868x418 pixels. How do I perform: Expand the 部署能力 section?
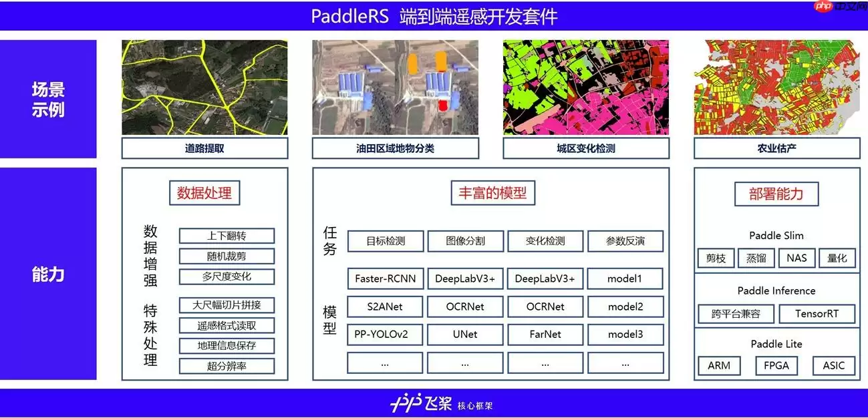(x=778, y=194)
